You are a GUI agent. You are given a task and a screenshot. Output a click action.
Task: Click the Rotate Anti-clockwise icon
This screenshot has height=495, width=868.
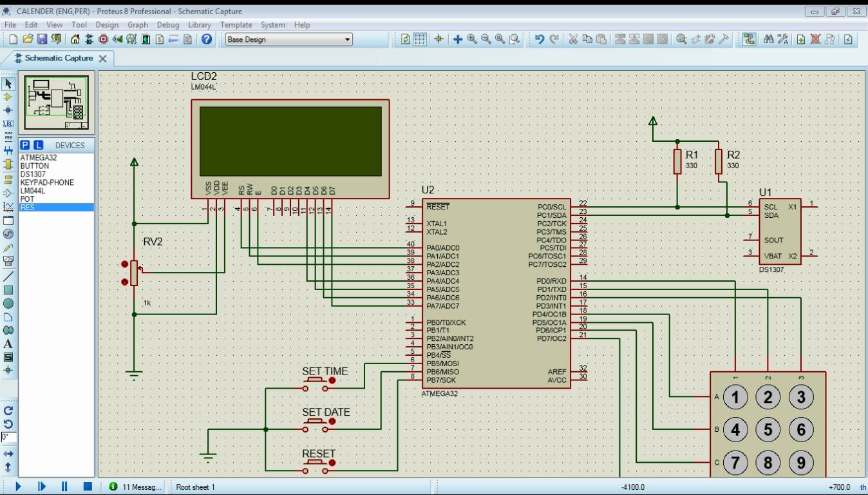(8, 423)
